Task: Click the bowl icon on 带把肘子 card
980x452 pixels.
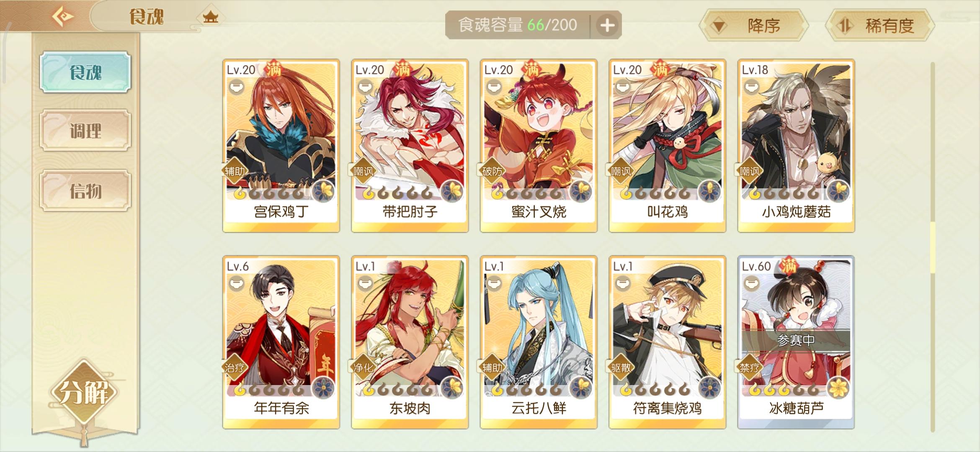Action: coord(365,87)
